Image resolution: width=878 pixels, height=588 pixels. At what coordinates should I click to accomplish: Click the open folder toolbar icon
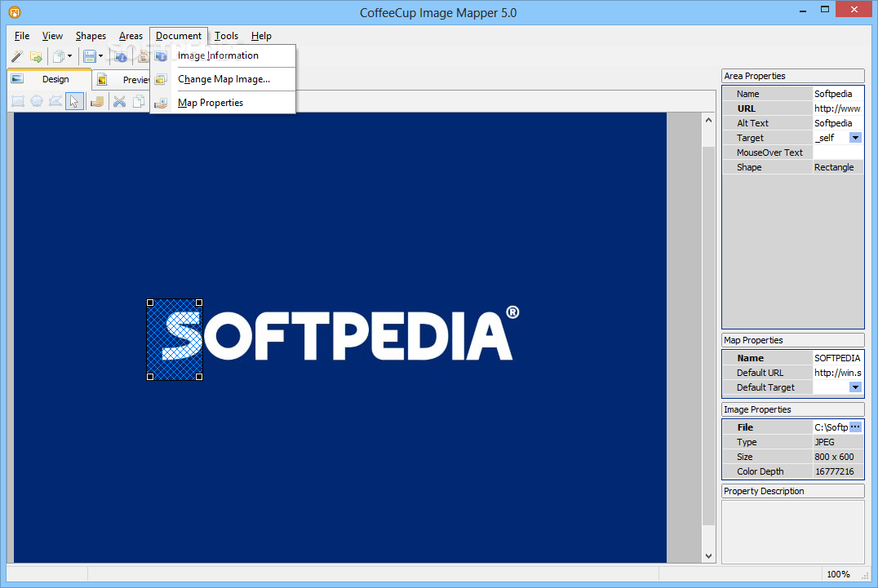coord(37,56)
